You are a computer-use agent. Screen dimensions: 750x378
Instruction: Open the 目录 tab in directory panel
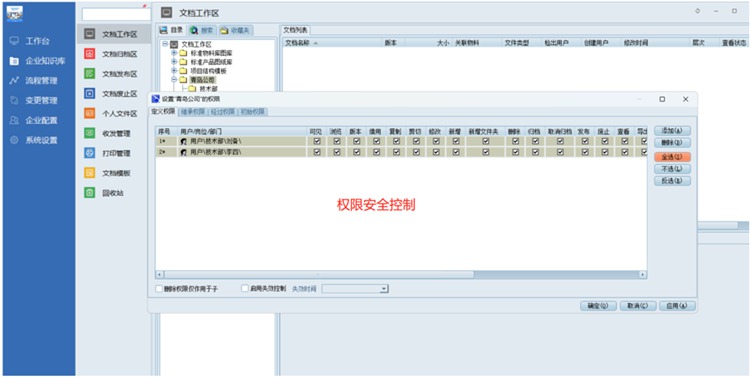click(x=172, y=30)
